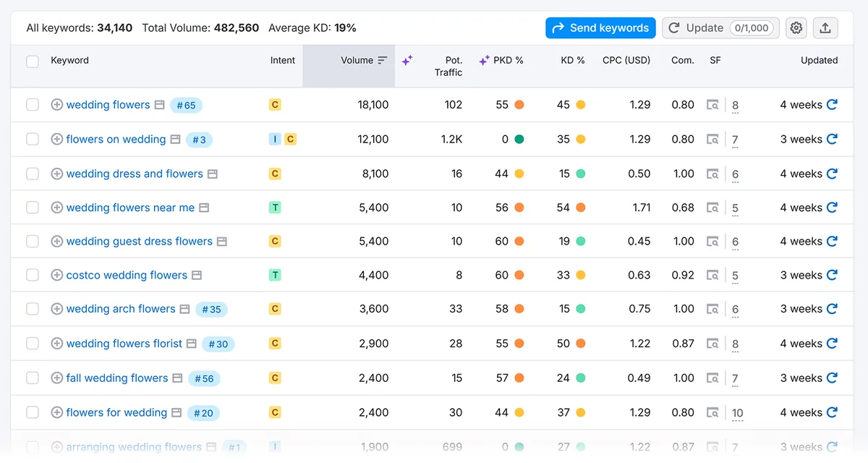Open SERP view icon after wedding flowers keyword
This screenshot has width=868, height=463.
click(x=160, y=105)
